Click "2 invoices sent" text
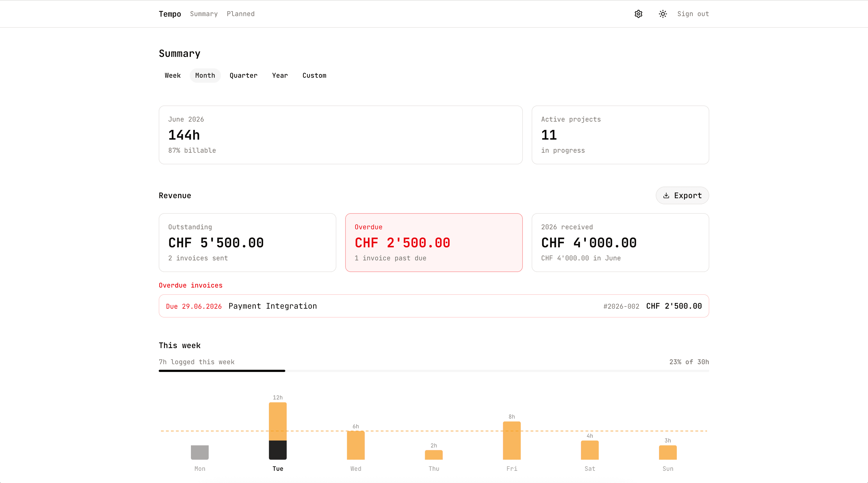 [198, 258]
